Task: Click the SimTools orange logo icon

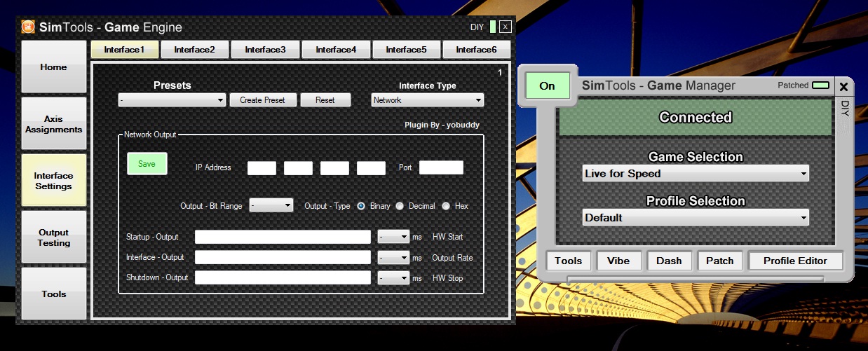Action: tap(28, 27)
